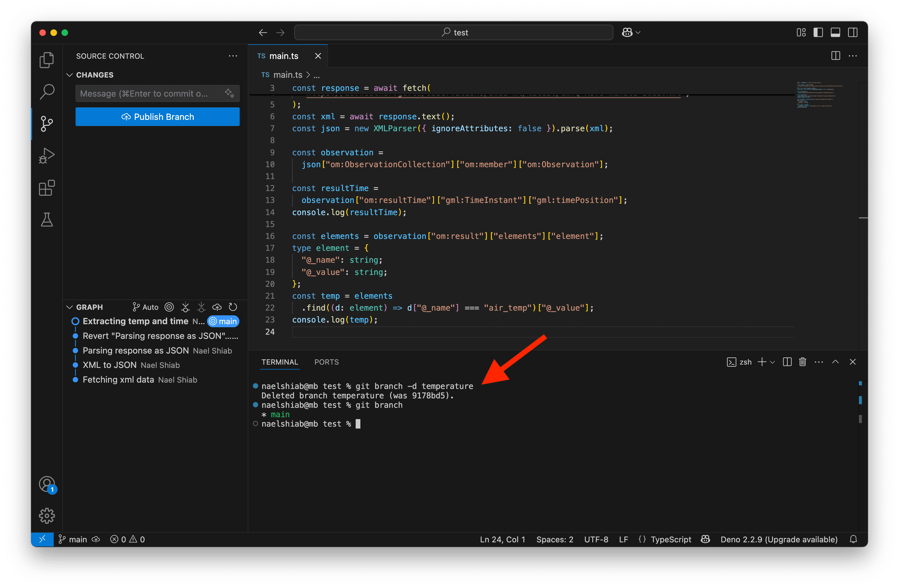Screen dimensions: 899x588
Task: Publish to cloud from status bar icon
Action: pyautogui.click(x=96, y=539)
